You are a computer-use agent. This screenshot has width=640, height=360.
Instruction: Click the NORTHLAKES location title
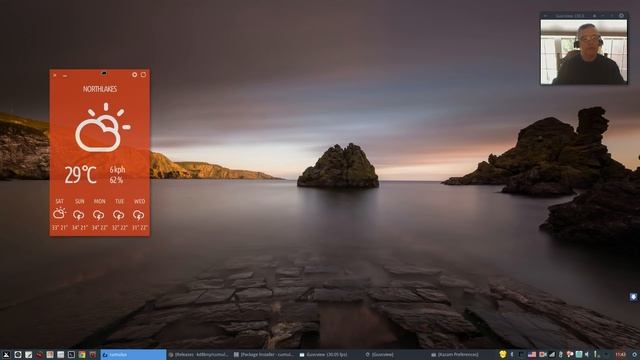point(100,89)
